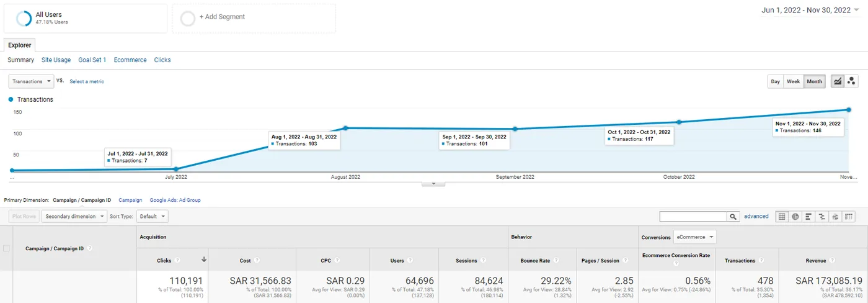Viewport: 868px width, 303px height.
Task: Open the Summary sub-tab
Action: 21,60
